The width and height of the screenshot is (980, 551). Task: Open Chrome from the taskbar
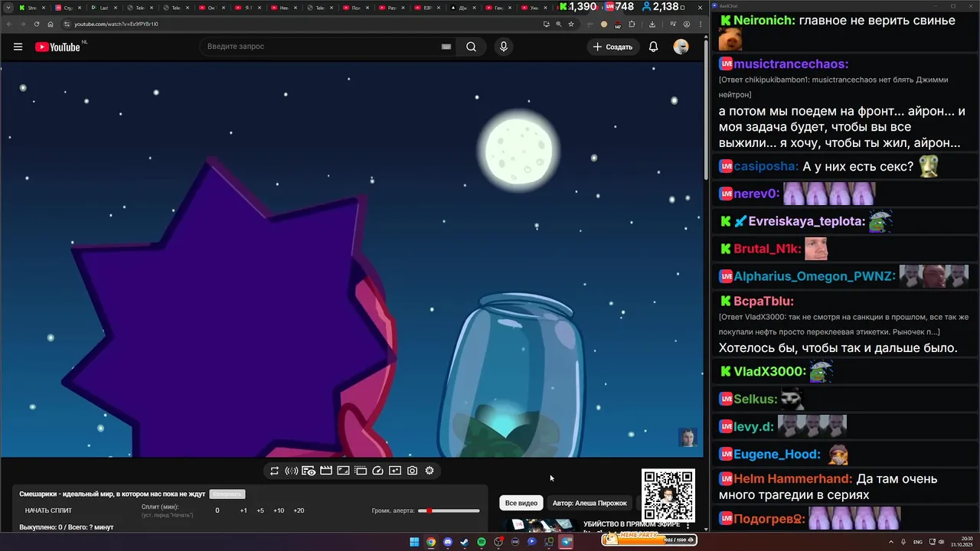pyautogui.click(x=431, y=542)
